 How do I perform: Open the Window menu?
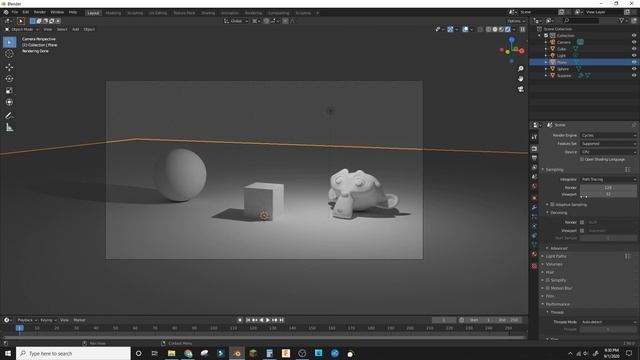tap(57, 13)
